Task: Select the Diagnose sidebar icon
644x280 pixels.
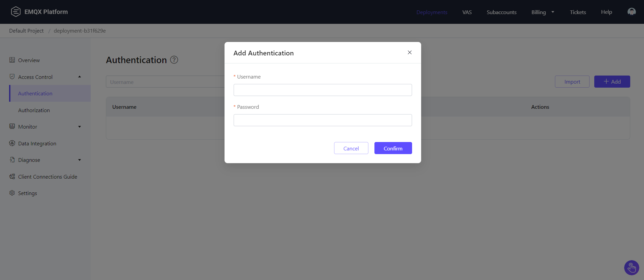Action: [12, 160]
